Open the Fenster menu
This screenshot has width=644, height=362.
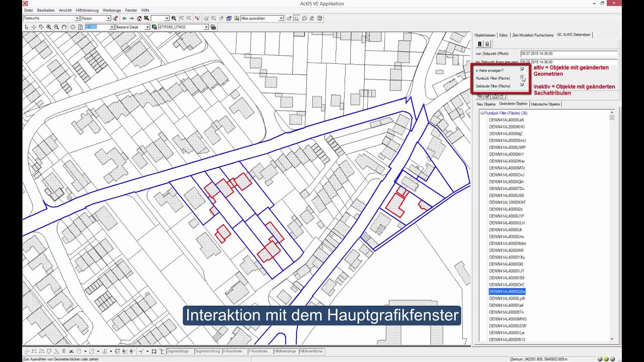point(131,10)
